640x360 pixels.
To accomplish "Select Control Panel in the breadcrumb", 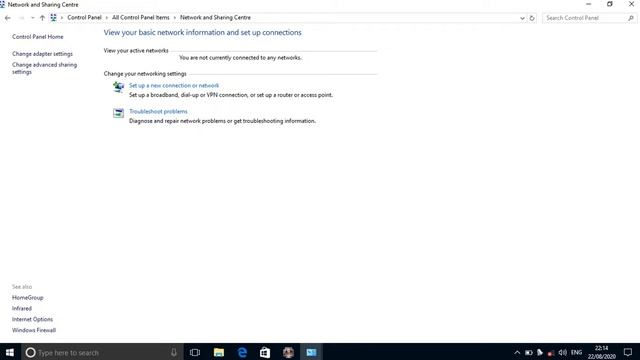I will point(84,18).
